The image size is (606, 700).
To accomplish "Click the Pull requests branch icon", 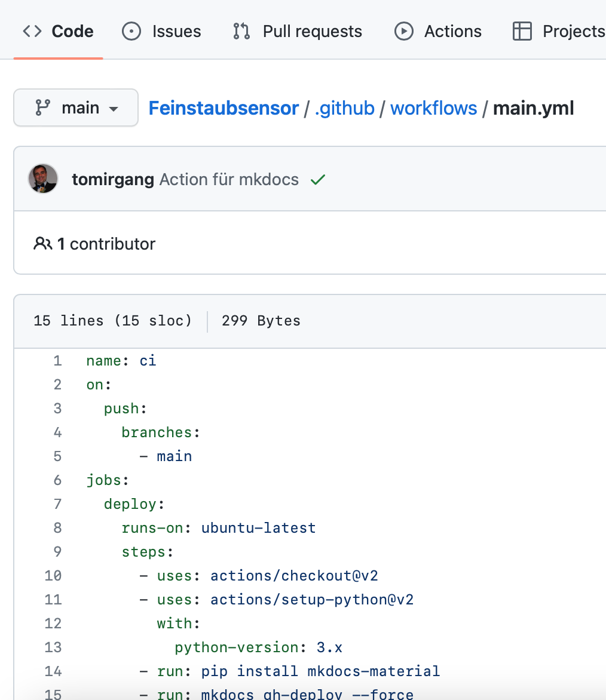I will click(241, 31).
